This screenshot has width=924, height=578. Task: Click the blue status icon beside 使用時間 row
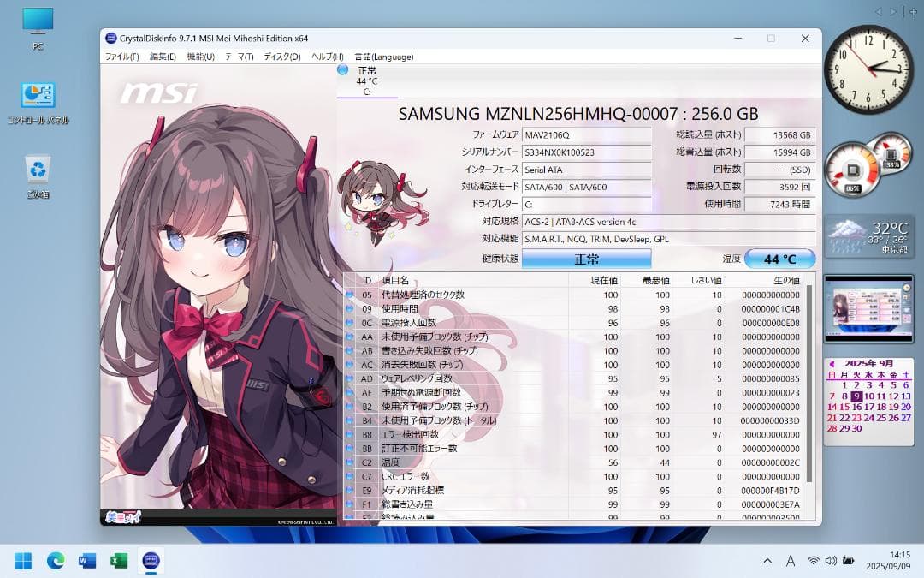click(348, 308)
